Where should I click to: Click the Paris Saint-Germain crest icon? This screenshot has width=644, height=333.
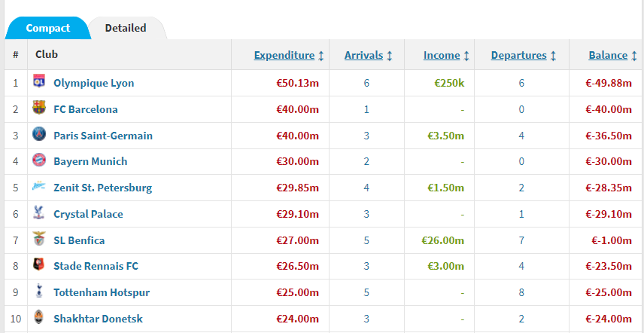[39, 135]
